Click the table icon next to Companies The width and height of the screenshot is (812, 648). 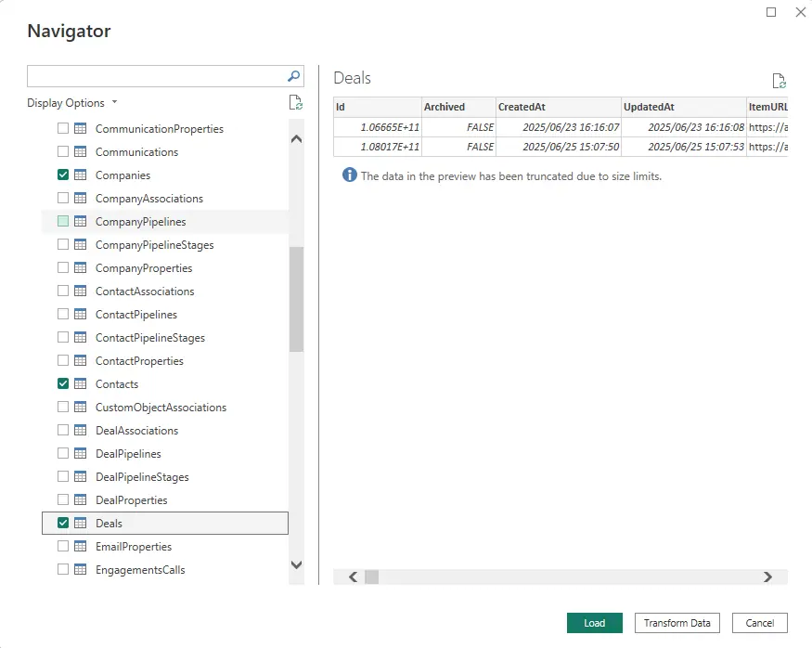pos(81,175)
